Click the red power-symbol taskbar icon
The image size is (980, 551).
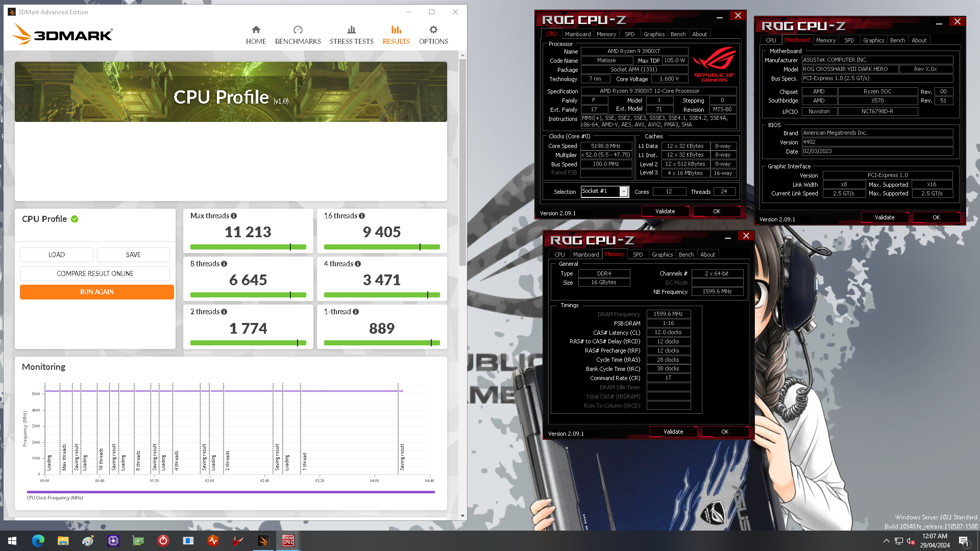163,541
